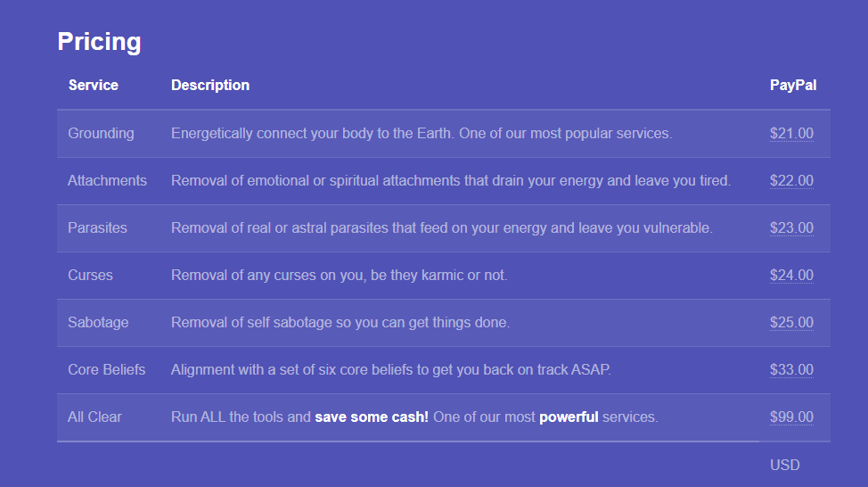Screen dimensions: 868x487
Task: Click the PayPal column header
Action: pyautogui.click(x=793, y=86)
